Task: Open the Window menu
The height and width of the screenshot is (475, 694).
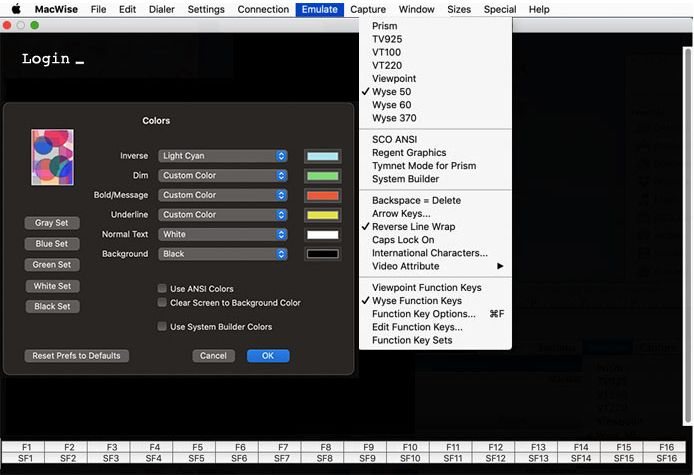Action: pyautogui.click(x=416, y=9)
